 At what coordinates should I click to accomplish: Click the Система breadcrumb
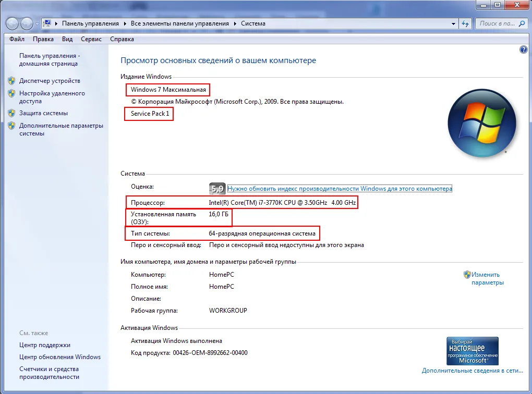click(253, 23)
